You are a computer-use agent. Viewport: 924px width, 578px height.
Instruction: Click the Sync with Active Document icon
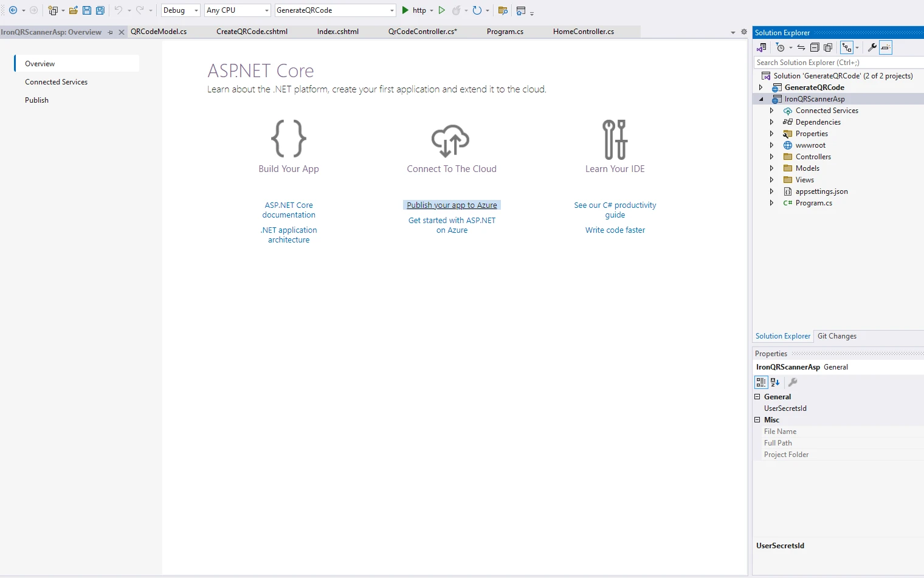coord(801,47)
